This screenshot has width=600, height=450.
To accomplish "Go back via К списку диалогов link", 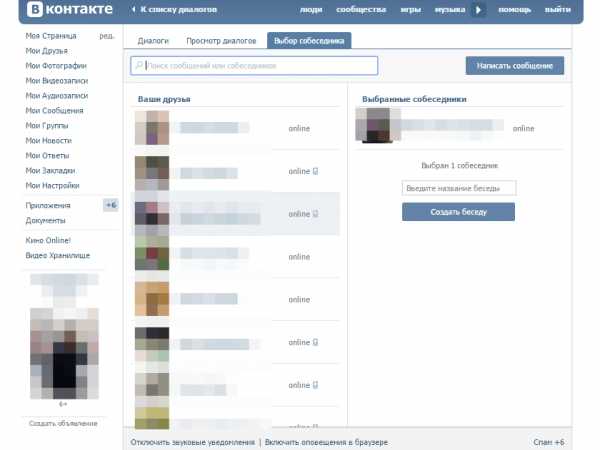I will tap(178, 9).
